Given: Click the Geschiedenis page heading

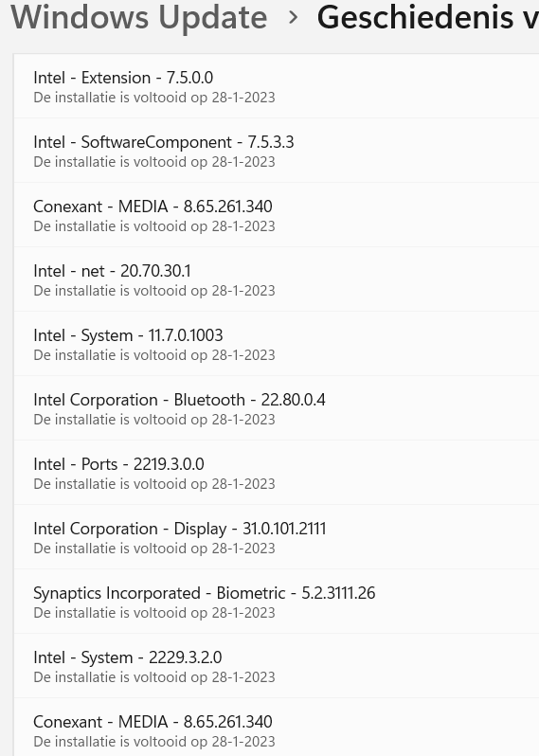Looking at the screenshot, I should (x=427, y=17).
